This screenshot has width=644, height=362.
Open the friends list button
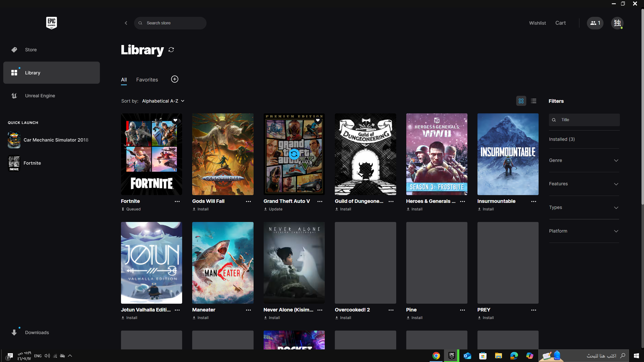click(595, 23)
